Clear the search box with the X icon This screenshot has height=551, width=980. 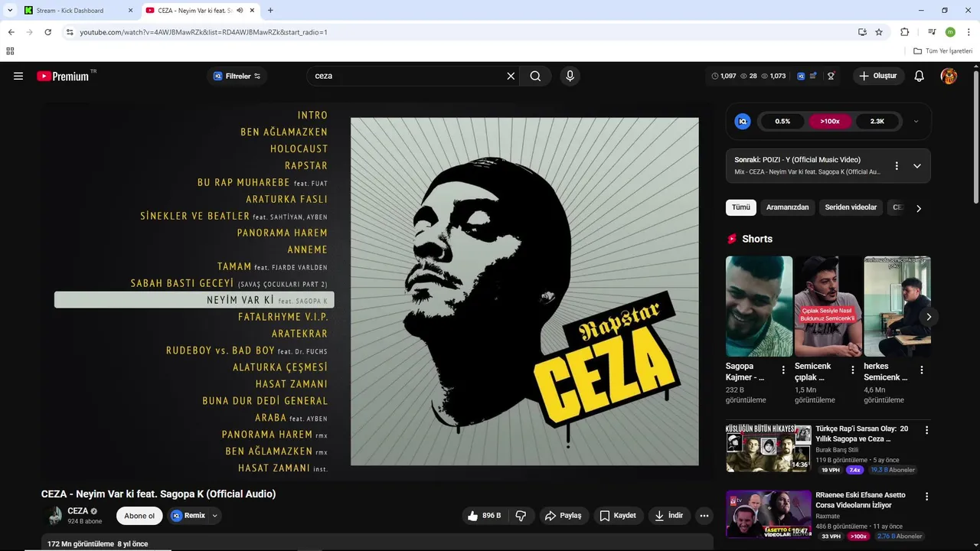[511, 76]
